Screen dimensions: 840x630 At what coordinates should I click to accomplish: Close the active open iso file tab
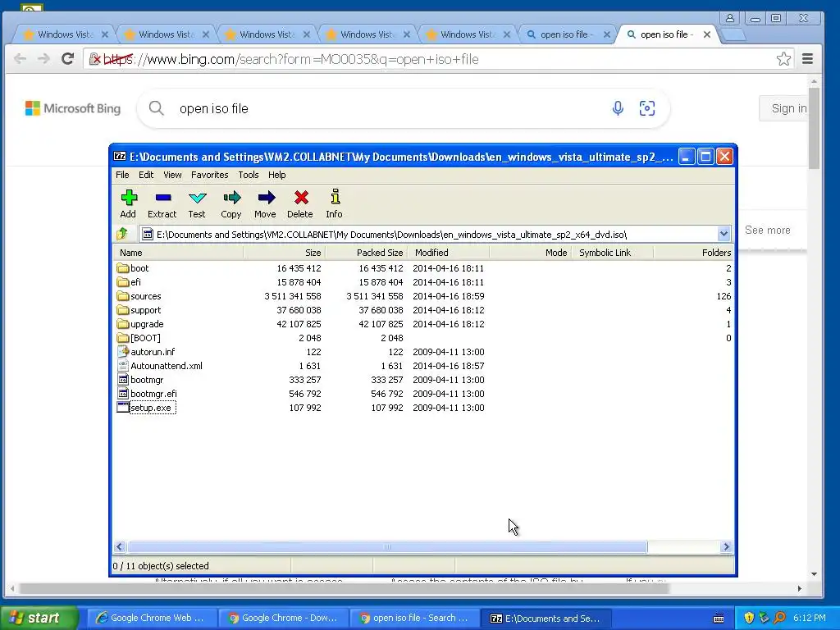tap(707, 34)
